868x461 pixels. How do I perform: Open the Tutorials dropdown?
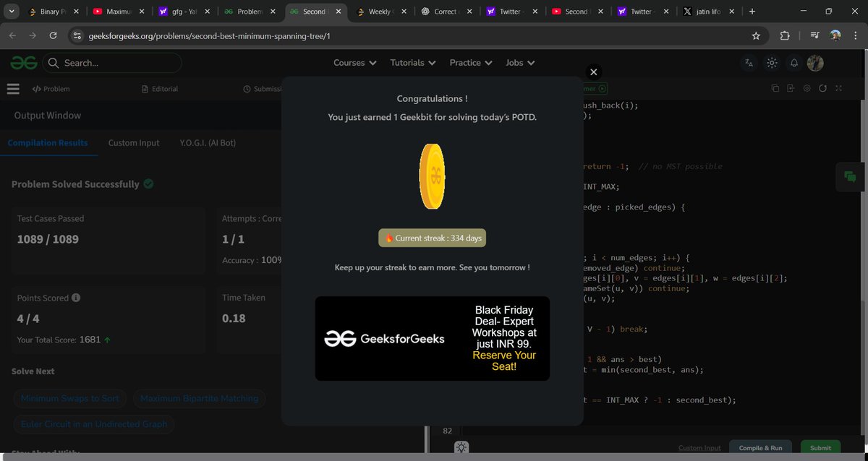pos(412,63)
